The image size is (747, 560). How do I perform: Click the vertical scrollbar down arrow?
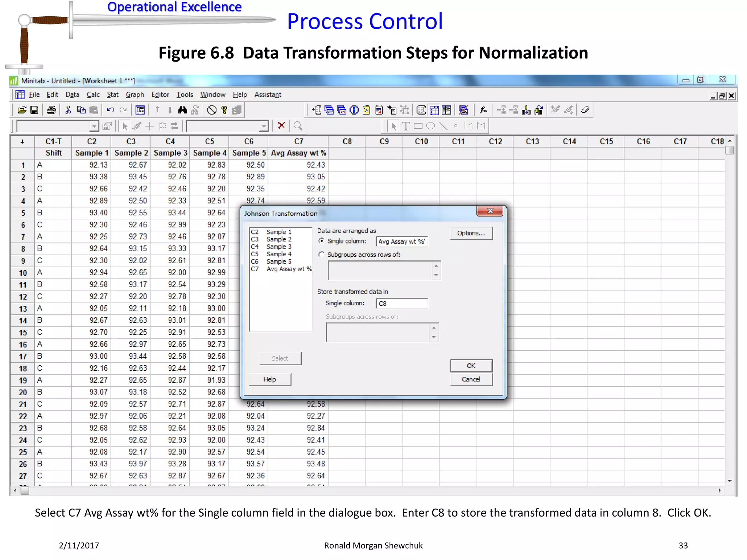pyautogui.click(x=729, y=481)
